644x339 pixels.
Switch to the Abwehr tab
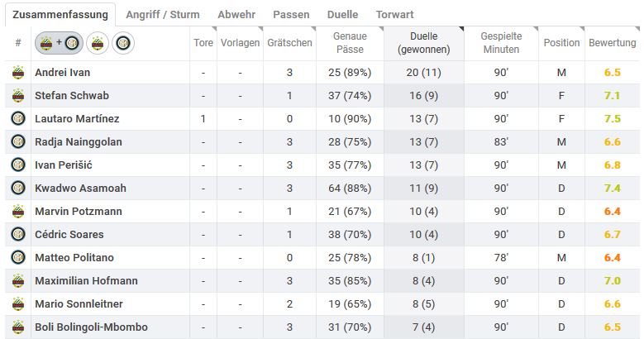click(236, 14)
